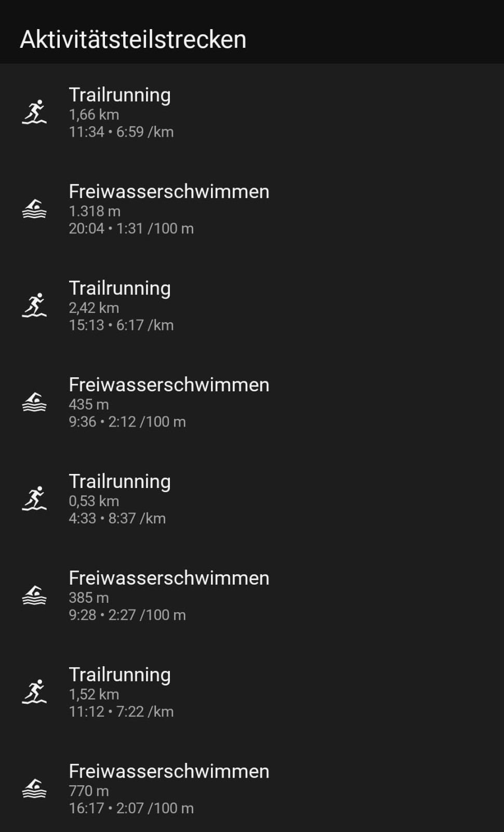Tap the swimmer icon beside 1.318 m segment
This screenshot has width=504, height=832.
(34, 209)
